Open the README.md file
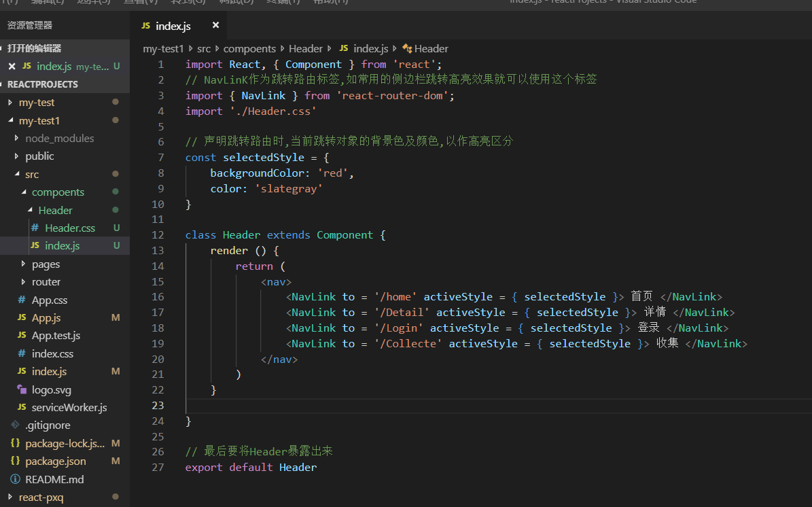Image resolution: width=812 pixels, height=507 pixels. (x=54, y=479)
